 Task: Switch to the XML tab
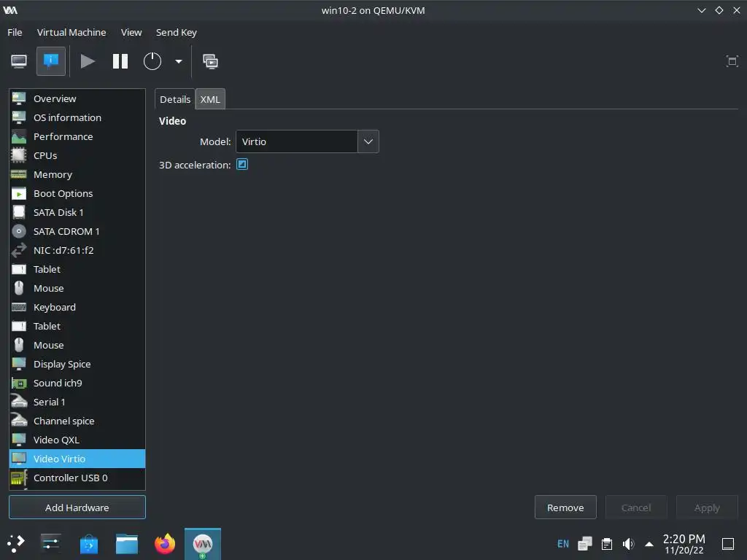210,99
